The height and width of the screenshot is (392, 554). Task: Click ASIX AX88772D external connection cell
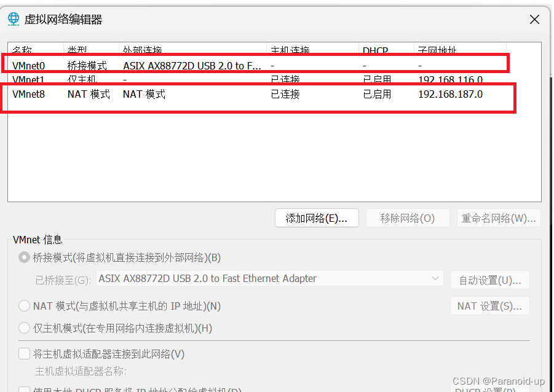tap(192, 66)
